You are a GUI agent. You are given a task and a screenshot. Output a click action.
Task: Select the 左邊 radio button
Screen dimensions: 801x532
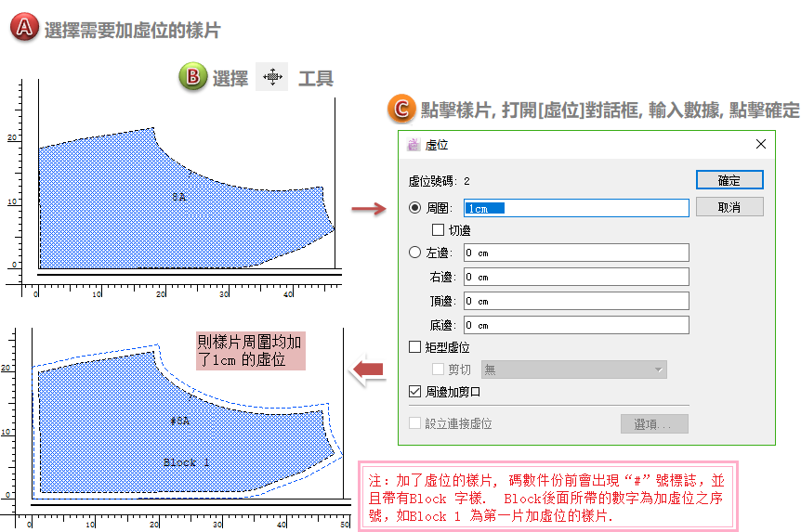[415, 253]
